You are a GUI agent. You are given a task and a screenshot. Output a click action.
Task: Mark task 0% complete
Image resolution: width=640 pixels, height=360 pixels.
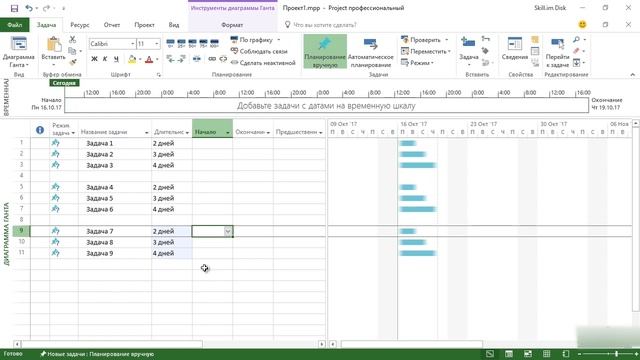coord(171,42)
